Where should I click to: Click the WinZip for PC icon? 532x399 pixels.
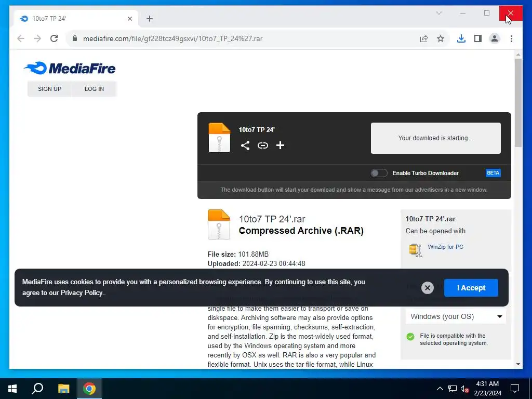[415, 250]
